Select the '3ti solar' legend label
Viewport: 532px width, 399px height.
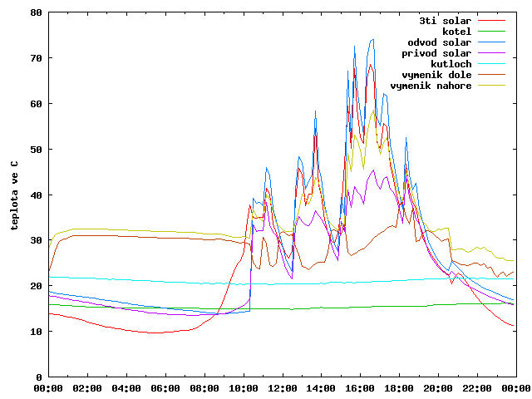tap(446, 21)
